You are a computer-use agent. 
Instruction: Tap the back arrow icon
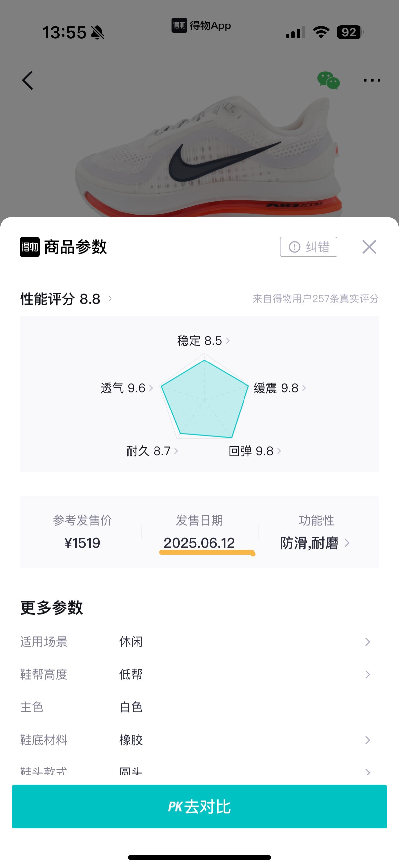point(27,80)
